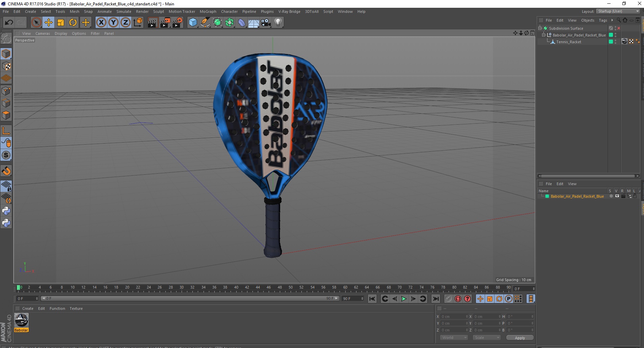Click the Array modeling green icon
Viewport: 644px width, 348px height.
pyautogui.click(x=230, y=23)
